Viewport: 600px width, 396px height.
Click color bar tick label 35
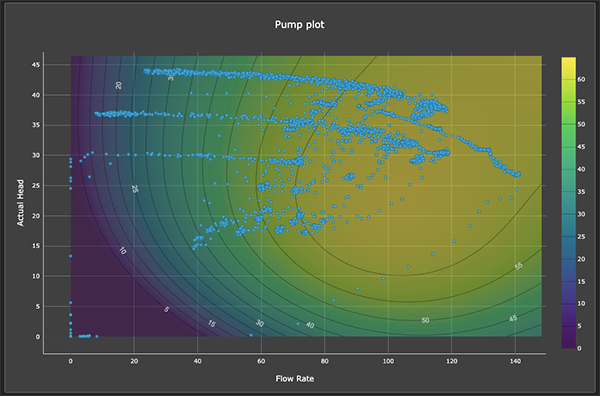pyautogui.click(x=581, y=192)
